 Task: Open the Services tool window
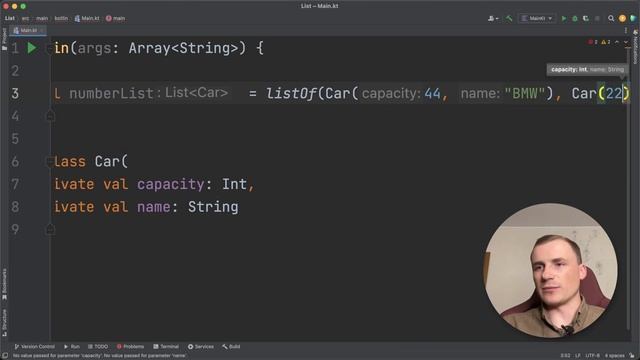(200, 347)
